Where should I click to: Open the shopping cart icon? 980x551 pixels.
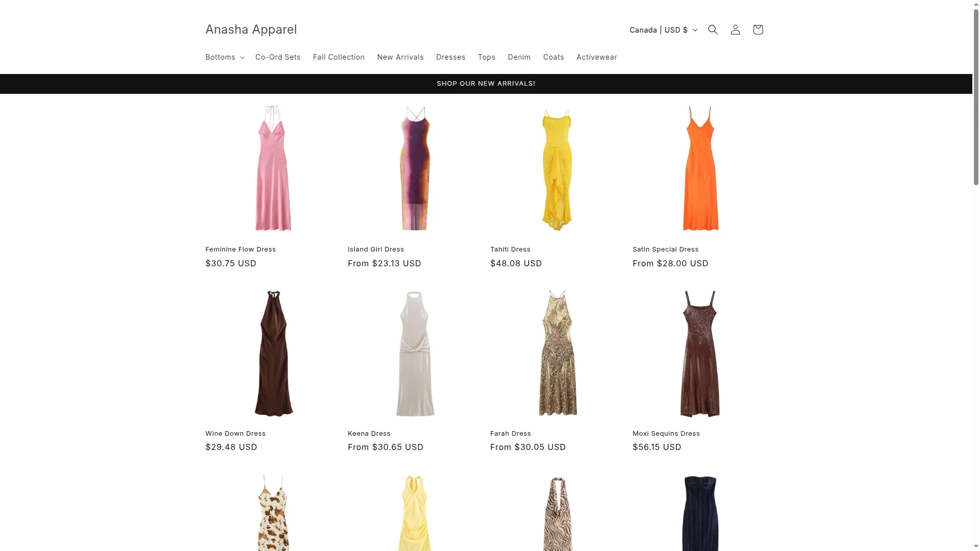(757, 30)
